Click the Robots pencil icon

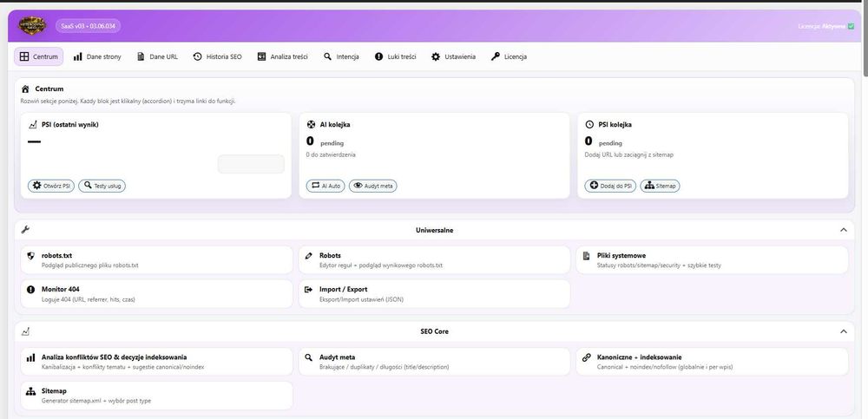tap(309, 256)
